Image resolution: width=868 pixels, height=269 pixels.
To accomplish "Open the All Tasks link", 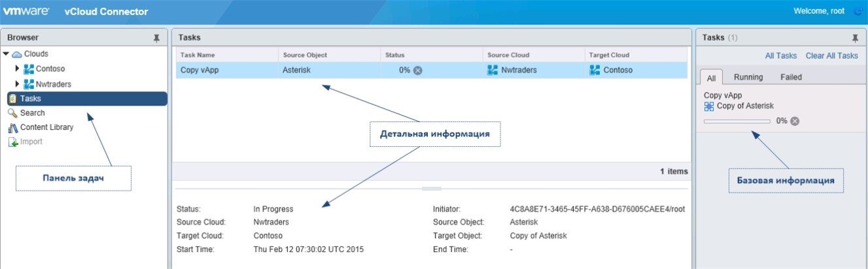I will [781, 56].
